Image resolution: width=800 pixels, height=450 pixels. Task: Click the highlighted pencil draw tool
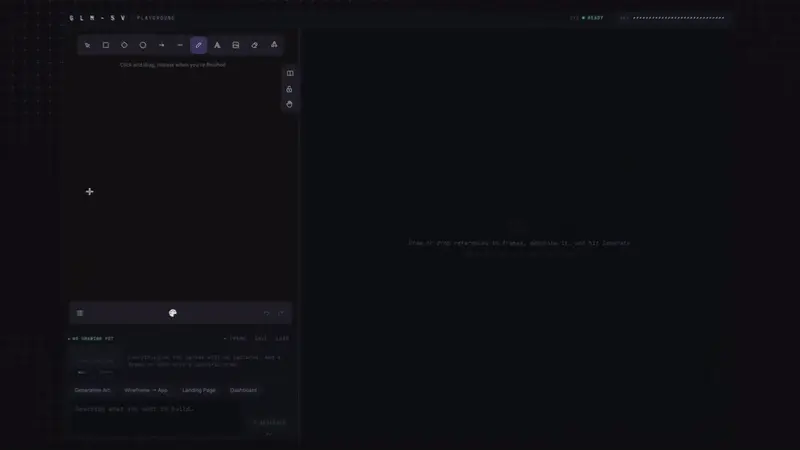click(198, 45)
